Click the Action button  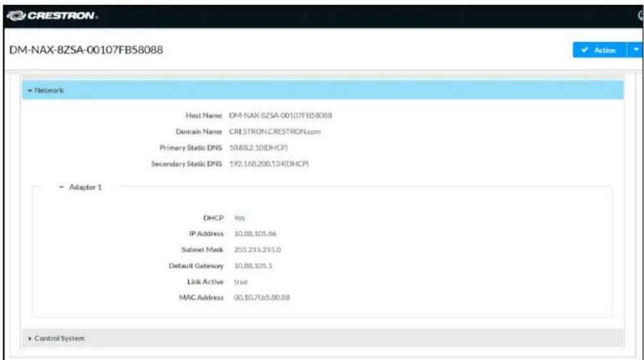tap(600, 50)
